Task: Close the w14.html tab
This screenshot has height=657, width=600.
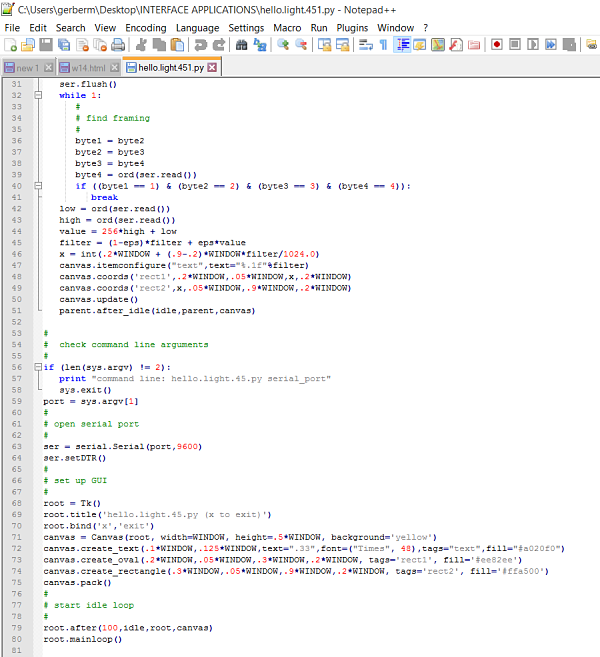Action: 114,67
